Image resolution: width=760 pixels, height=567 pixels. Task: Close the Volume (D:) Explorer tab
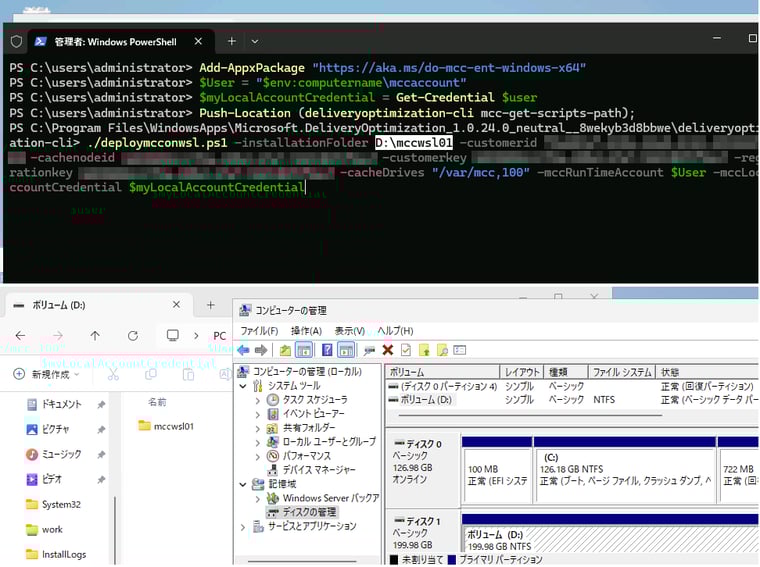click(x=176, y=305)
